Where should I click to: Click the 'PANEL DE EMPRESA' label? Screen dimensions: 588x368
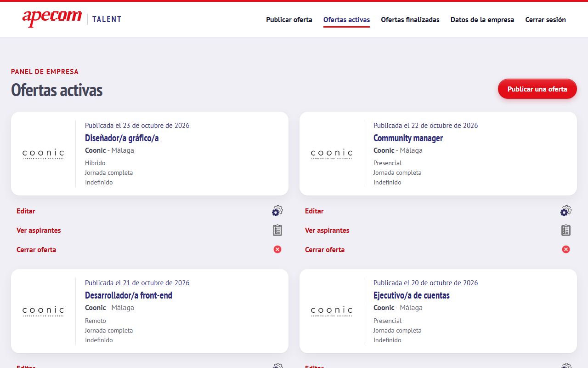click(x=45, y=72)
